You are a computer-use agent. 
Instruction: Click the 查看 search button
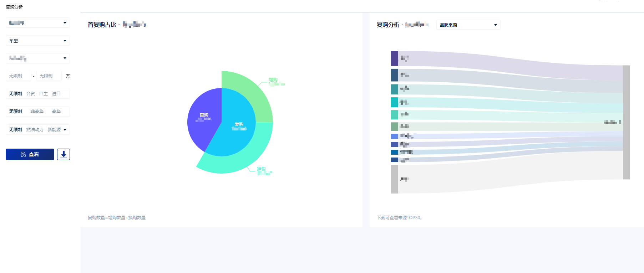tap(30, 154)
